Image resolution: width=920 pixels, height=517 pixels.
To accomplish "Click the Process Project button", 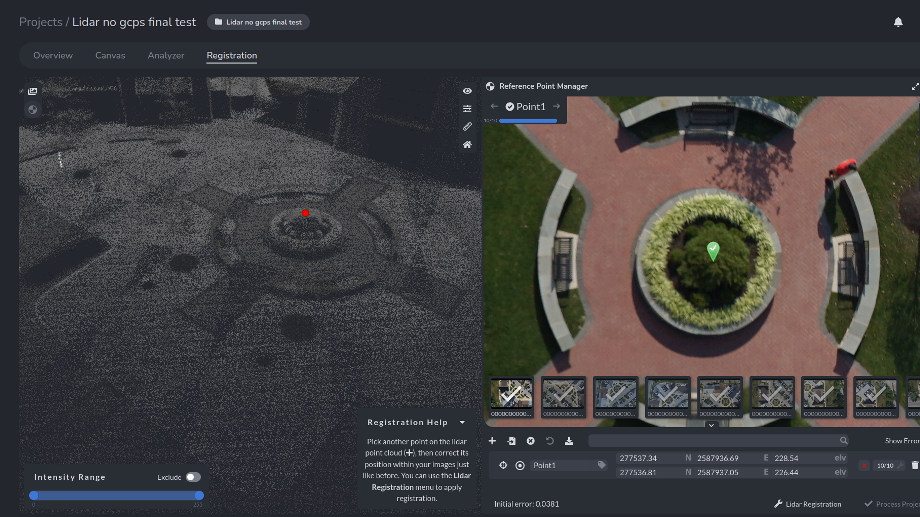I will 892,504.
